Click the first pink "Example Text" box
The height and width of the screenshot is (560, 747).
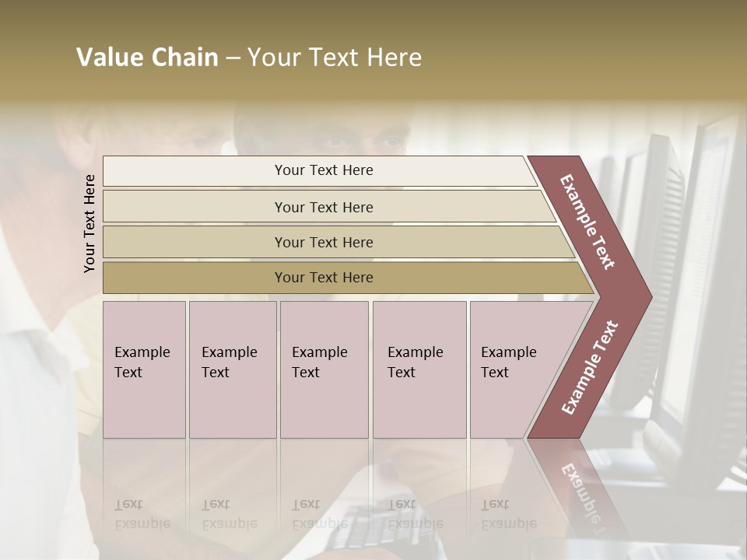145,369
